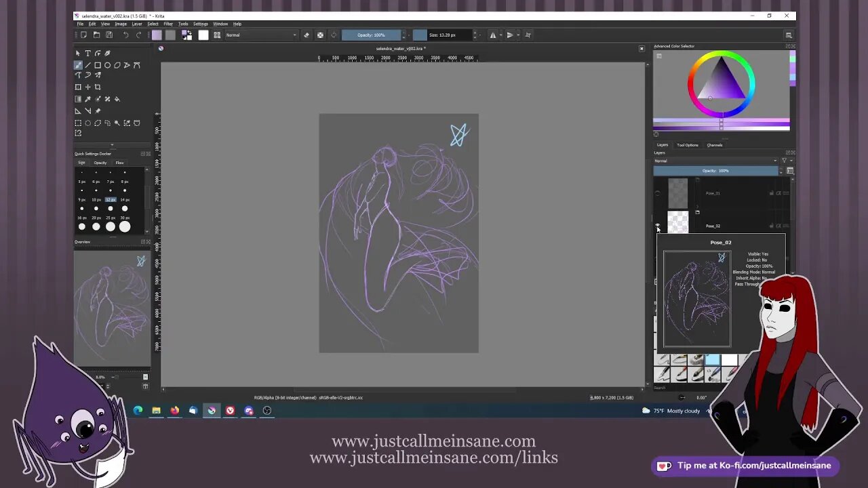The image size is (868, 488).
Task: Select the Gradient tool
Action: pos(78,99)
